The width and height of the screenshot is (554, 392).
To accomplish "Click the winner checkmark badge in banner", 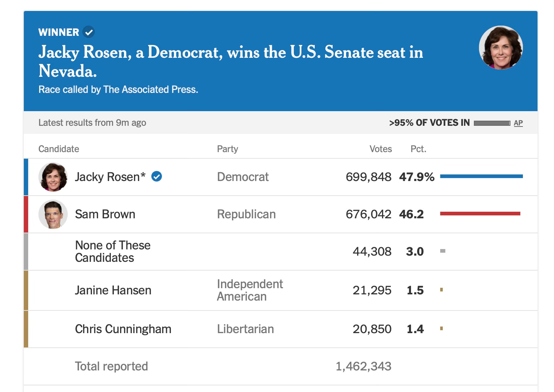I will pyautogui.click(x=89, y=32).
